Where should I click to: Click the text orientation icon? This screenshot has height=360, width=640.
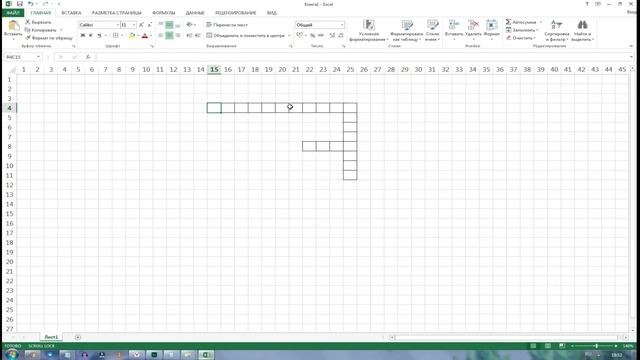pos(189,25)
